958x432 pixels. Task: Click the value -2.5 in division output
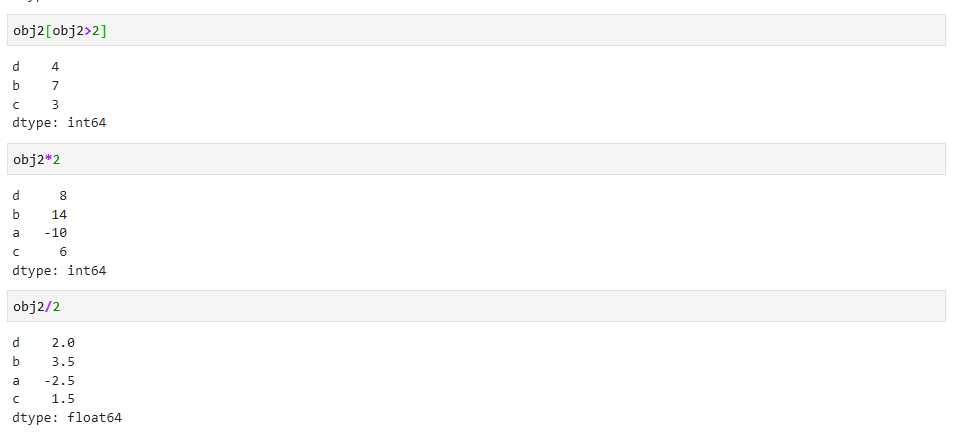pos(59,381)
